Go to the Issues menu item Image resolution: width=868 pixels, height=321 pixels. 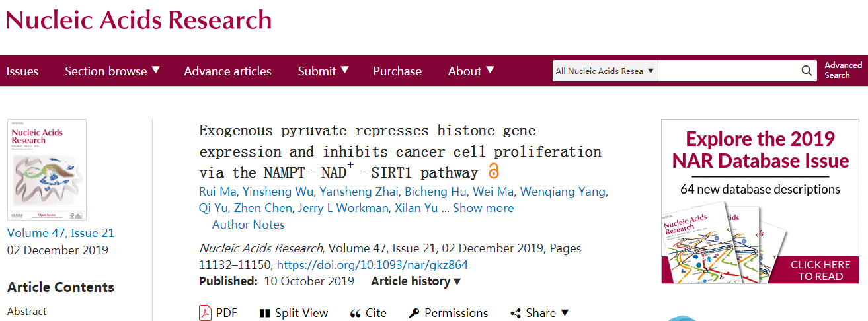pyautogui.click(x=22, y=71)
